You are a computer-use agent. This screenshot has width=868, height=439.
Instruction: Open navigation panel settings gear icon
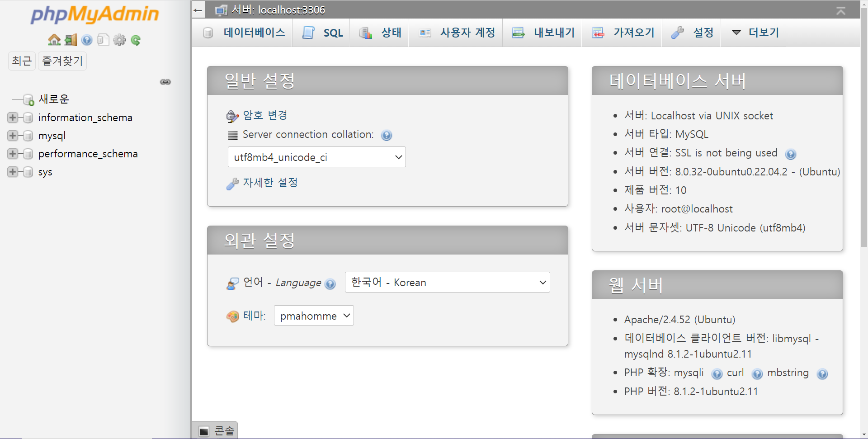pos(119,40)
